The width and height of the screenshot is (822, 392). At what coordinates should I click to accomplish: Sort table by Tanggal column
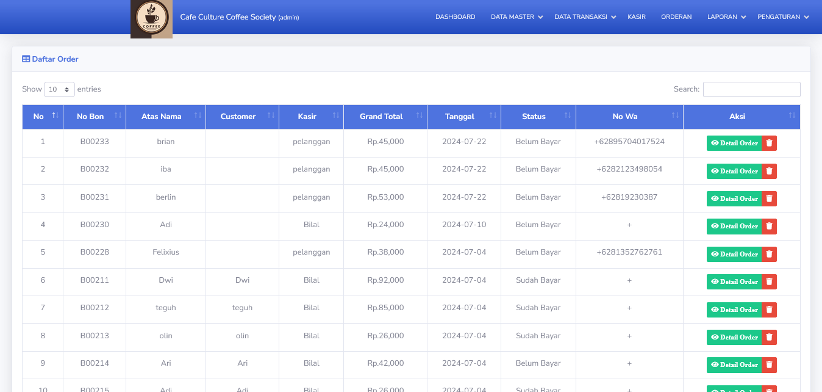(x=464, y=117)
